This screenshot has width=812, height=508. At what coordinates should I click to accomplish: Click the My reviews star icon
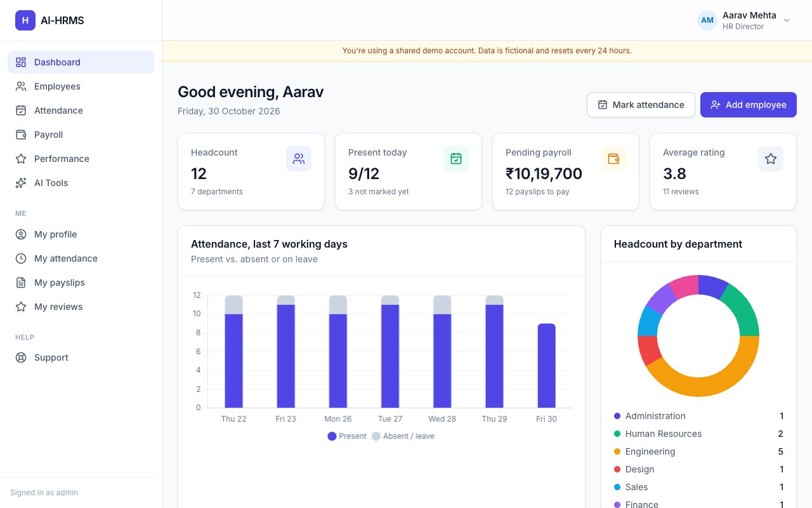click(x=21, y=307)
